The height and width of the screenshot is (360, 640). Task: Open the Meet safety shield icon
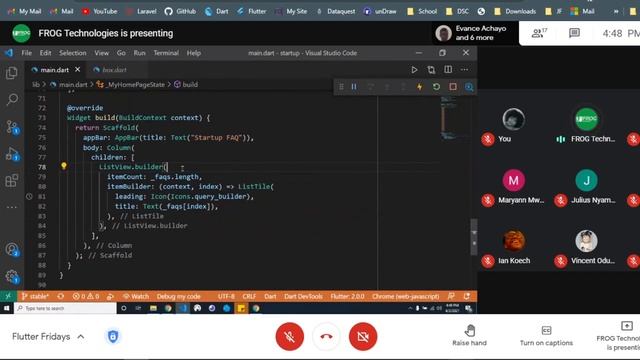tap(113, 336)
